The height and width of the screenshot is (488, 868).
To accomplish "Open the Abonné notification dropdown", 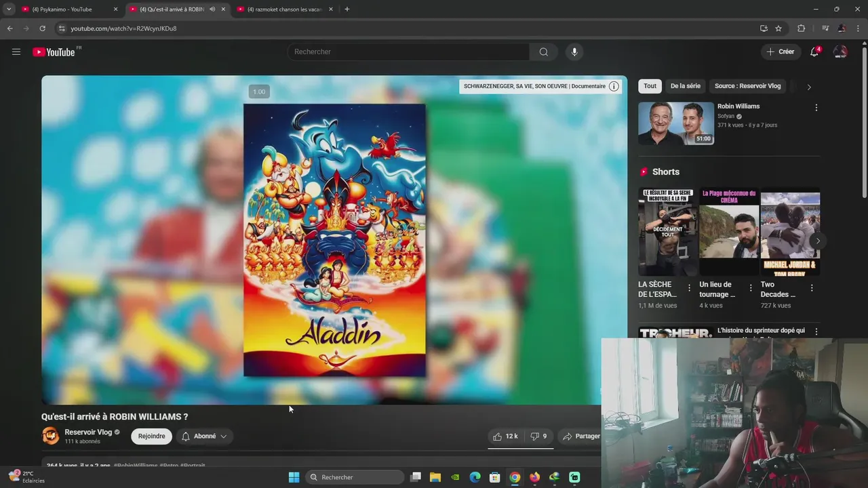I will [204, 436].
